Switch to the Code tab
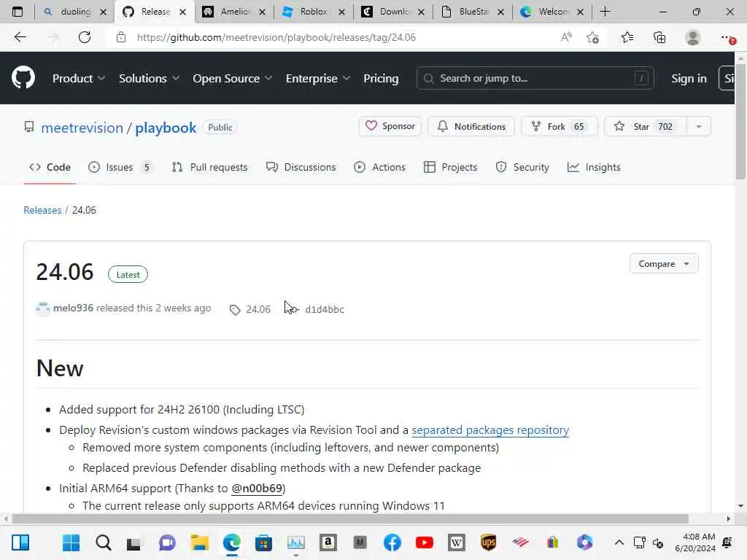This screenshot has height=560, width=747. point(50,167)
